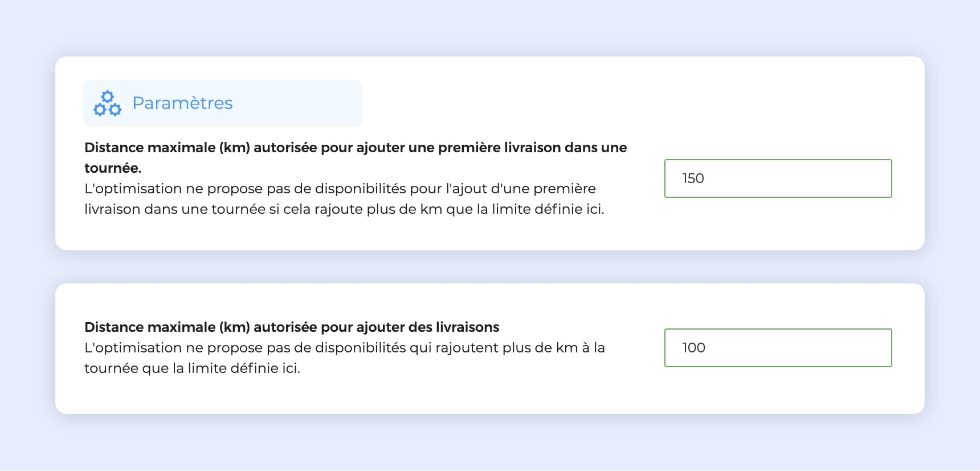Click "(km)" in the second bold heading
The width and height of the screenshot is (980, 471).
pyautogui.click(x=235, y=327)
